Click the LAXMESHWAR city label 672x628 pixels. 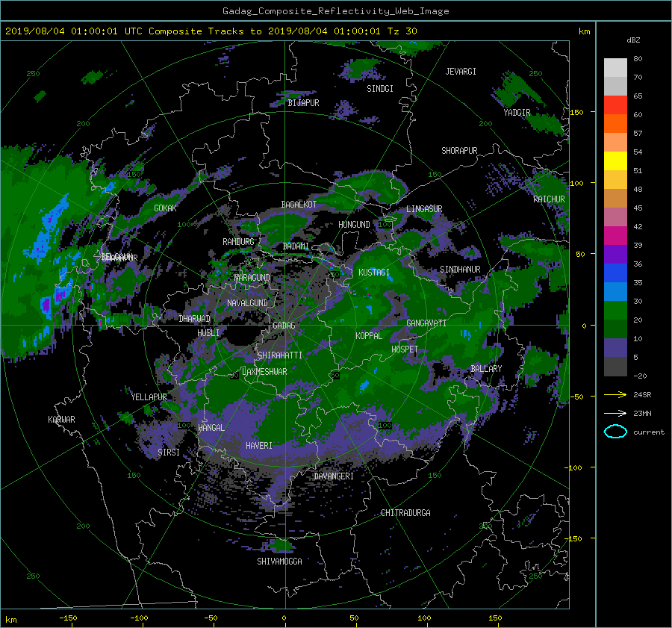[264, 372]
